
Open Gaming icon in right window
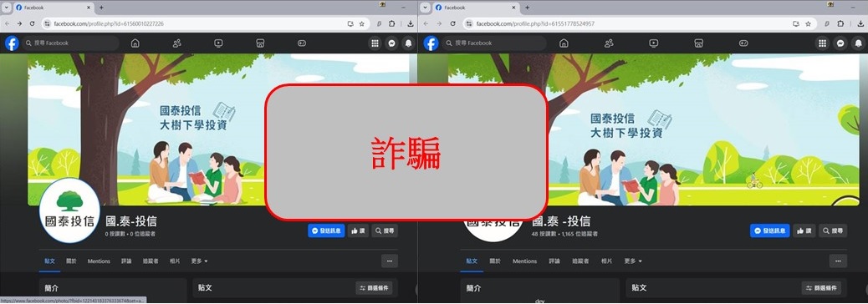pyautogui.click(x=743, y=43)
